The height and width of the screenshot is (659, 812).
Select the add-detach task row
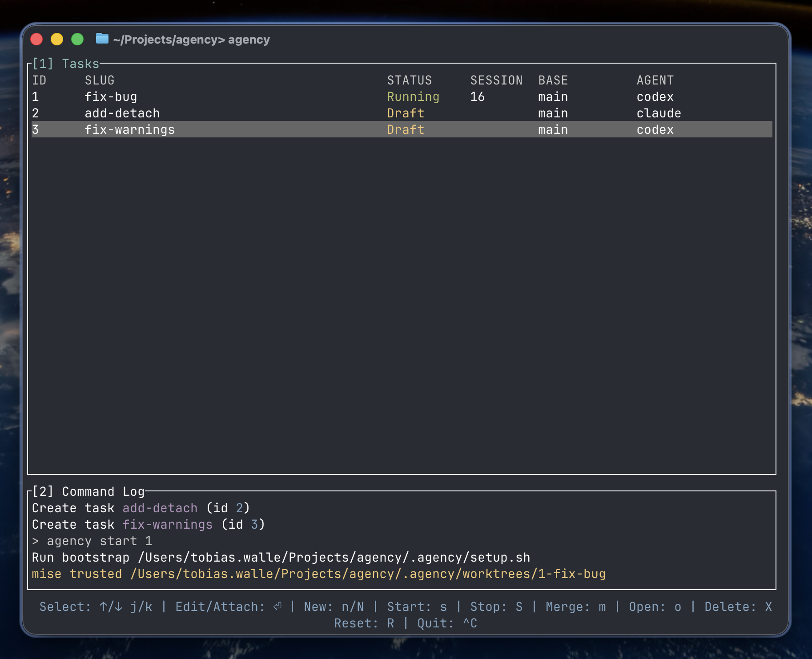click(402, 113)
